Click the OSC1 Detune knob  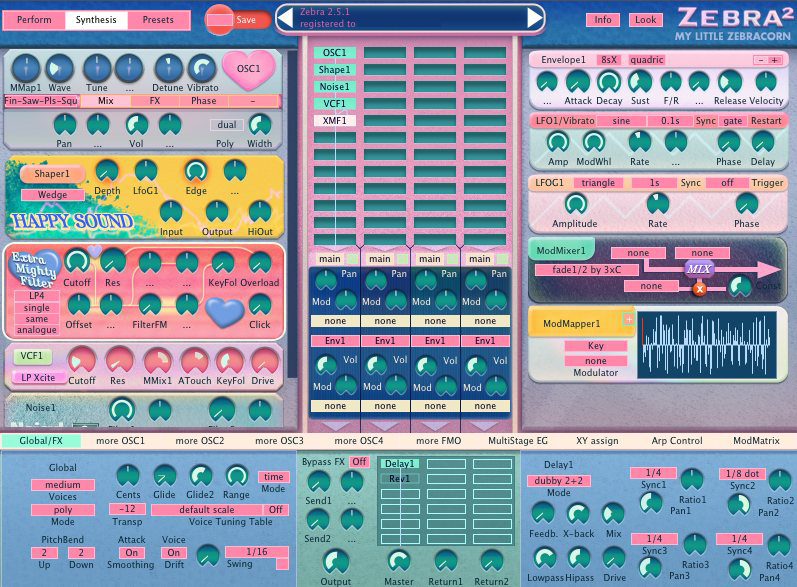coord(168,68)
